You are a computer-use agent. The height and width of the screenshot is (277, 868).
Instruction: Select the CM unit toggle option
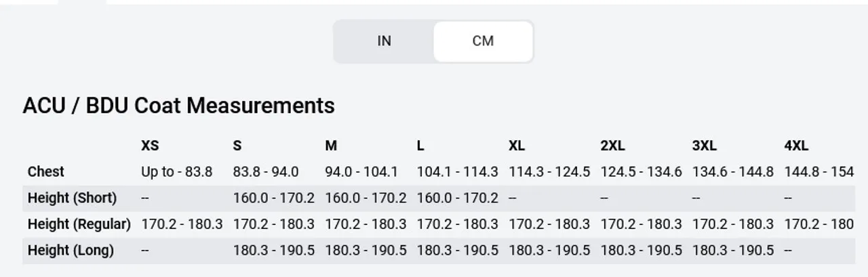pos(483,41)
